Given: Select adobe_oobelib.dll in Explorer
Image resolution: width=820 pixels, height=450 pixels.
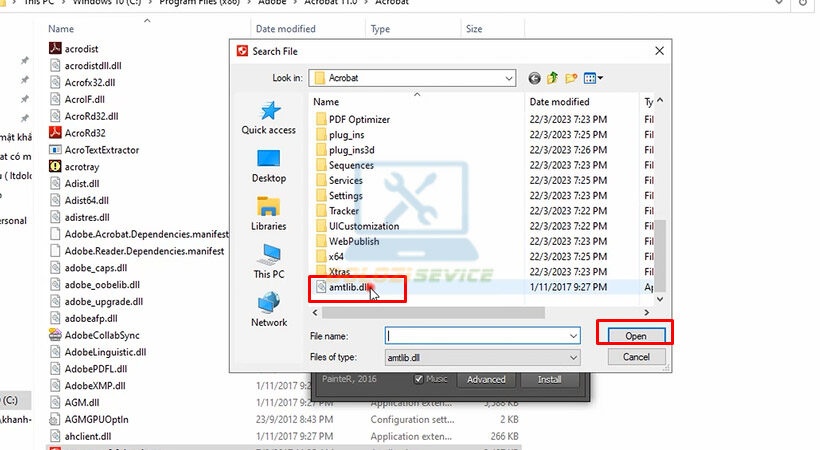Looking at the screenshot, I should pyautogui.click(x=95, y=285).
